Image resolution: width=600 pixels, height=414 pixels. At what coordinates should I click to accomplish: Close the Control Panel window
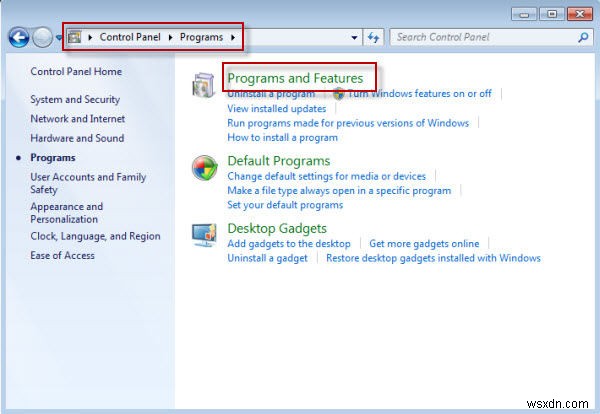[580, 15]
